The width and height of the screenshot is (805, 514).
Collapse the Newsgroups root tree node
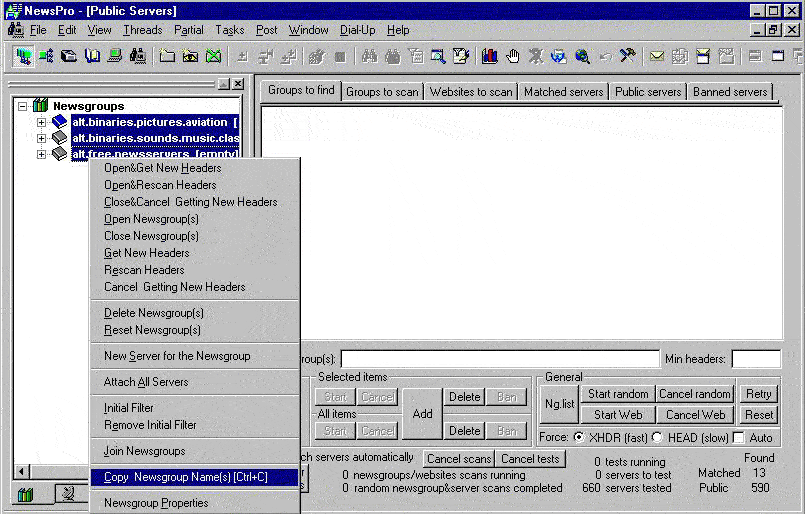tap(22, 106)
